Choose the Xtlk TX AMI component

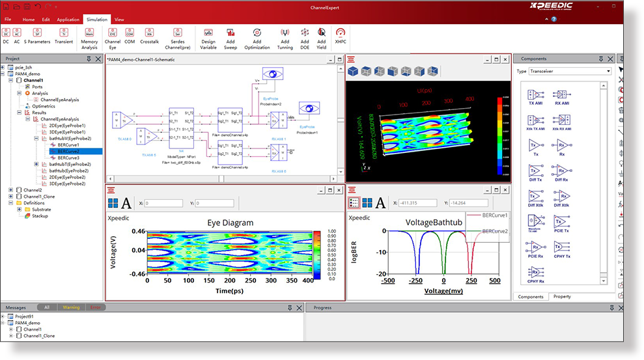pos(536,123)
